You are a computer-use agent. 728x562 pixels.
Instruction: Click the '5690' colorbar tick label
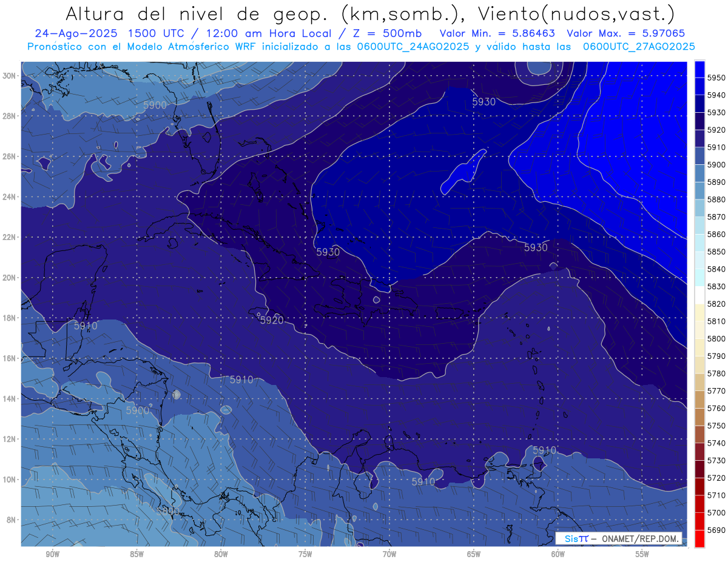click(x=716, y=530)
